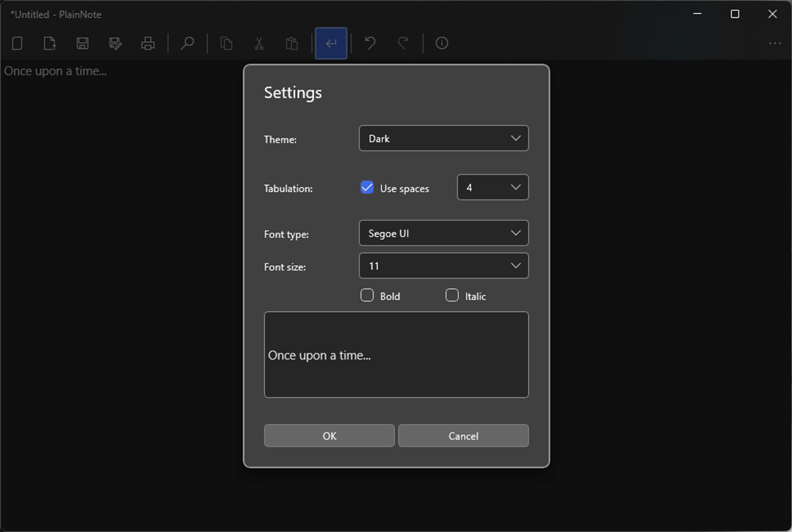Cut the selected text
The width and height of the screenshot is (792, 532).
(x=258, y=43)
